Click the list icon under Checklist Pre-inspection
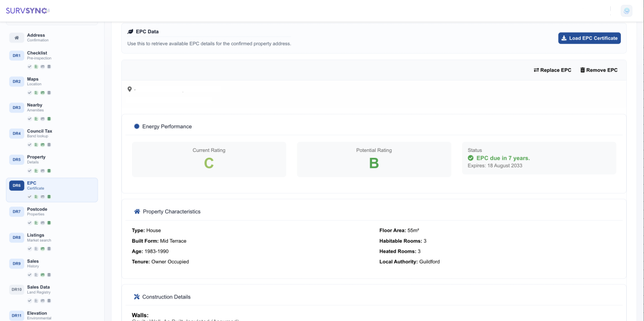Screen dimensions: 644x321 tap(36, 67)
